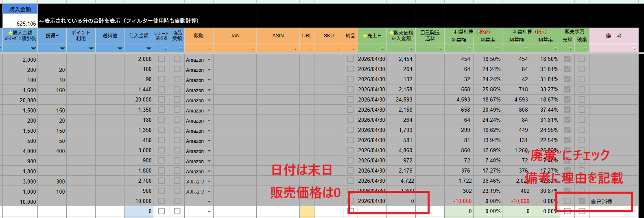Viewport: 644px width, 218px height.
Task: Expand 販路 dropdown in first Amazon row
Action: point(209,60)
